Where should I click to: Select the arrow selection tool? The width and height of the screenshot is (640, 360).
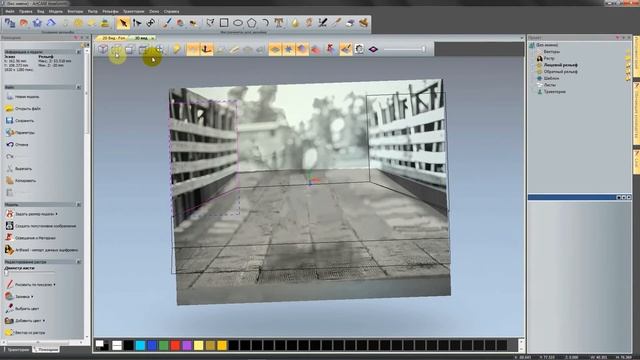(123, 23)
